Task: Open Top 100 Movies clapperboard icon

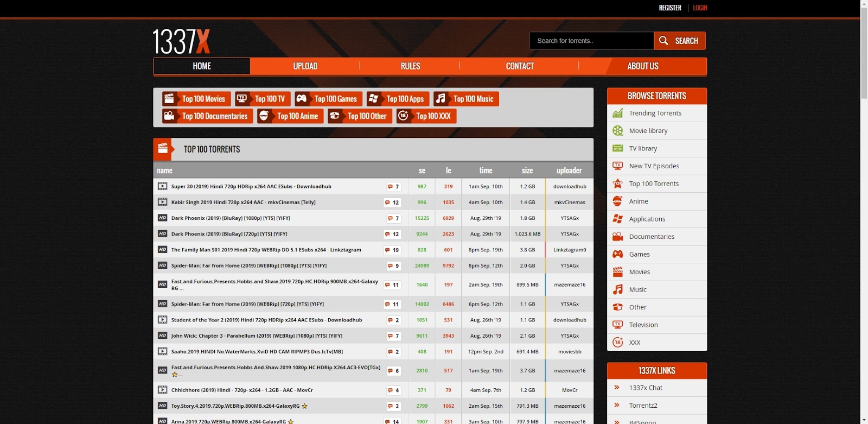Action: [169, 99]
